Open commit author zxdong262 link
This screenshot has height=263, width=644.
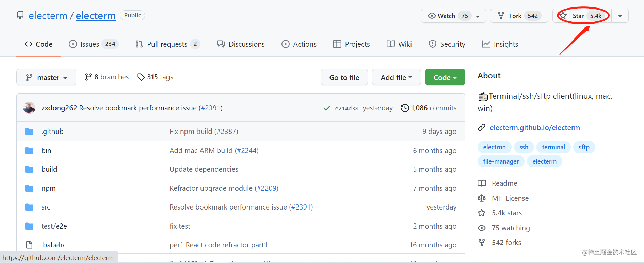59,108
